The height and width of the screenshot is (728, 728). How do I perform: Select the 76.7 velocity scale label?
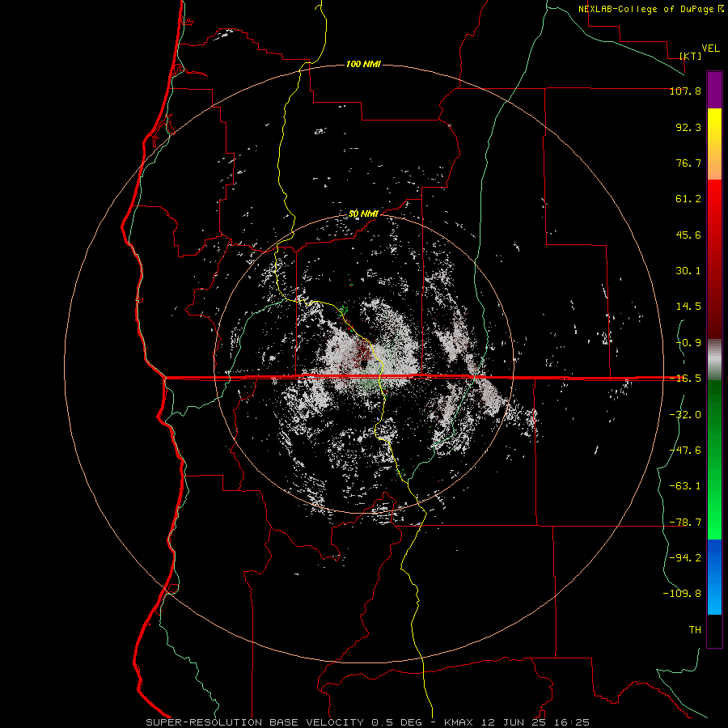pyautogui.click(x=688, y=163)
